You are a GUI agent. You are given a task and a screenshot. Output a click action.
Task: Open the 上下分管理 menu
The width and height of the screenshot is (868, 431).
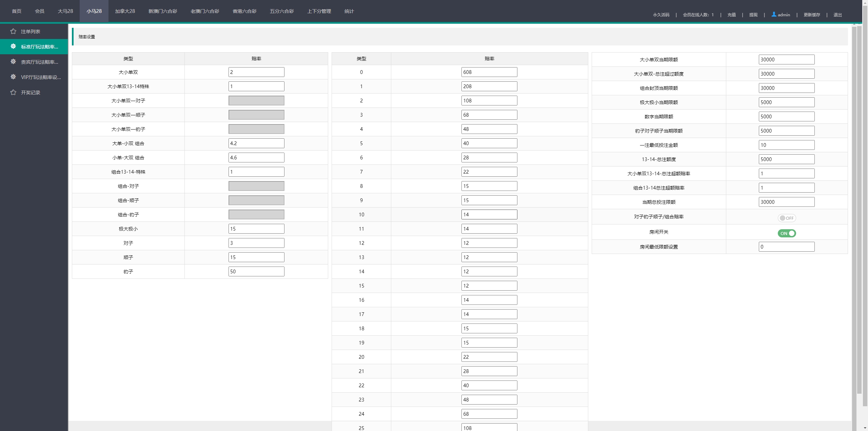319,11
